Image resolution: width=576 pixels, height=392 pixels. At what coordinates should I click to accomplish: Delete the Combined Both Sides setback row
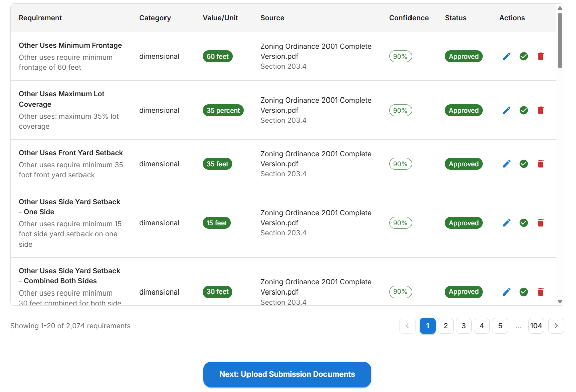pyautogui.click(x=541, y=292)
